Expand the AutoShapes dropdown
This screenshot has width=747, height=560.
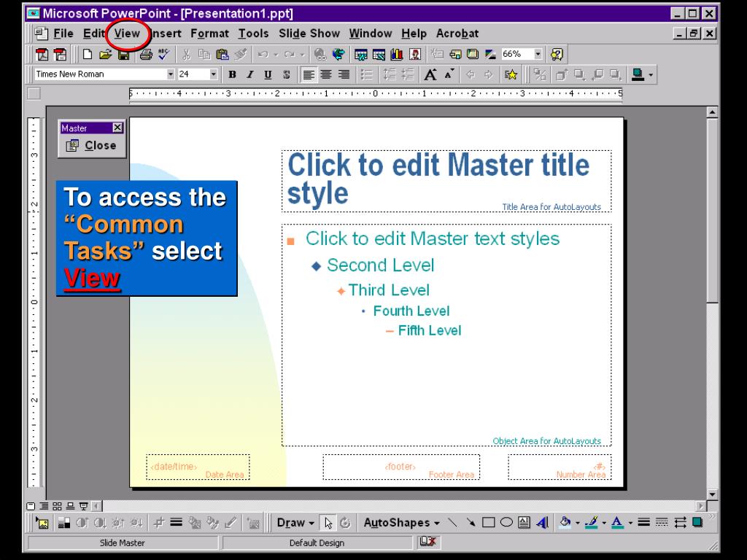coord(401,522)
